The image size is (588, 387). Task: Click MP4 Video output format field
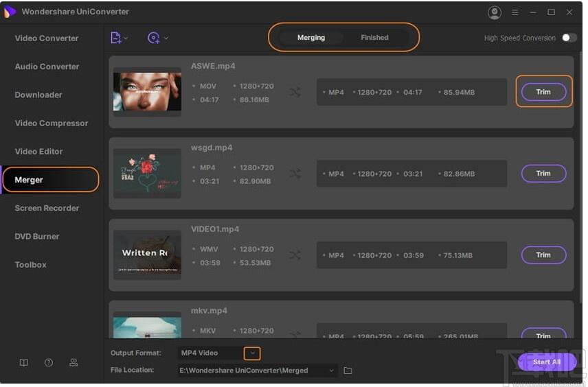point(210,353)
